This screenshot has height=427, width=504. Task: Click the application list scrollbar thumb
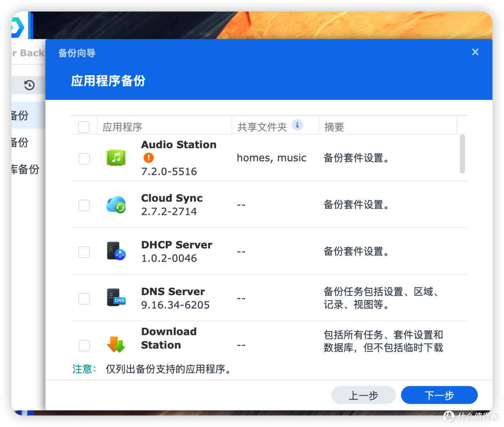click(462, 154)
